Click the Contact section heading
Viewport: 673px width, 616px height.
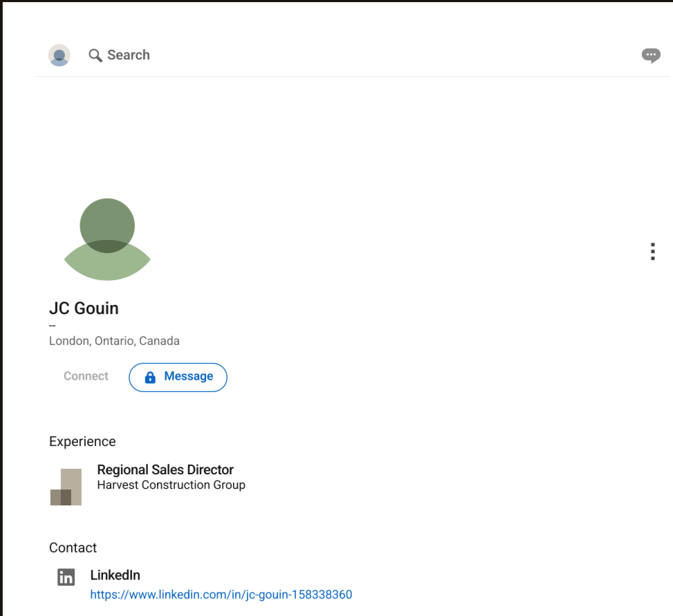73,548
